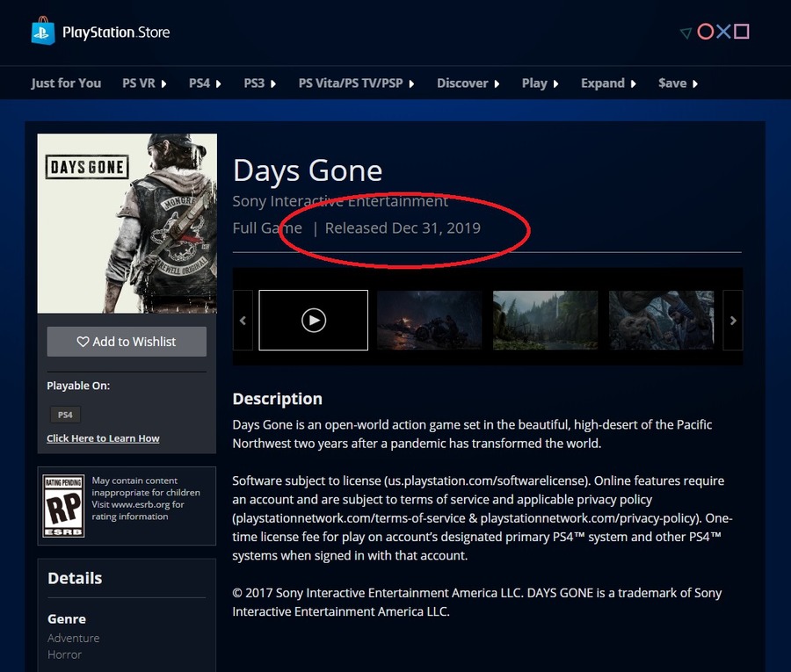Screen dimensions: 791x672
Task: Open the Play menu
Action: point(534,83)
